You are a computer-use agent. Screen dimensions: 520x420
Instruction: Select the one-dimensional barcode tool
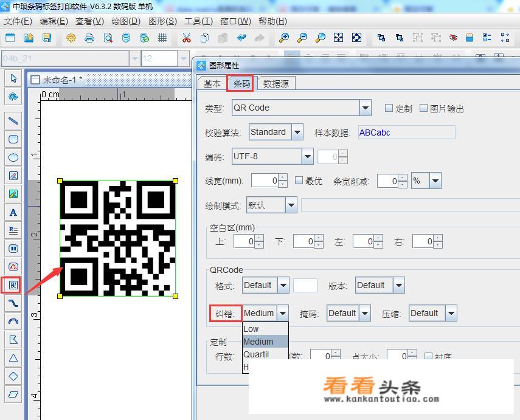point(13,249)
